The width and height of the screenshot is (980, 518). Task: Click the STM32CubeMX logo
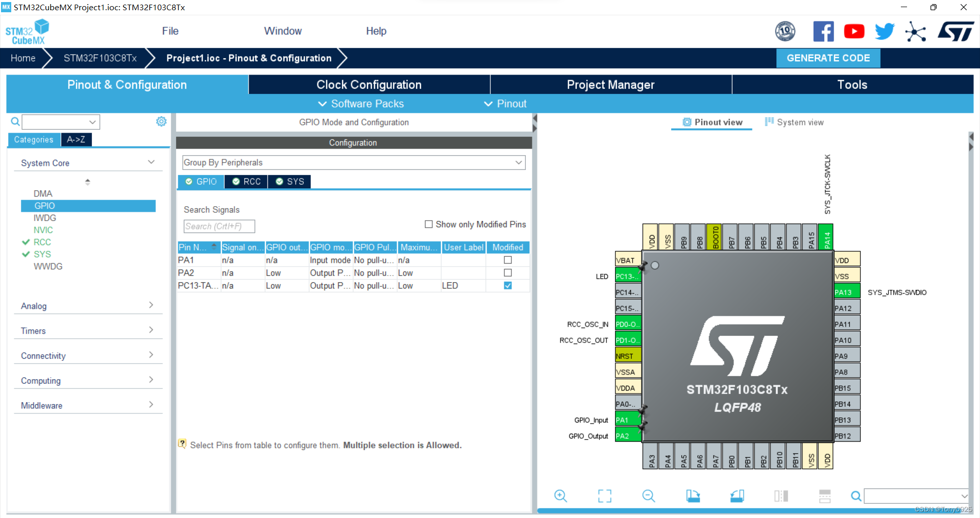coord(28,32)
